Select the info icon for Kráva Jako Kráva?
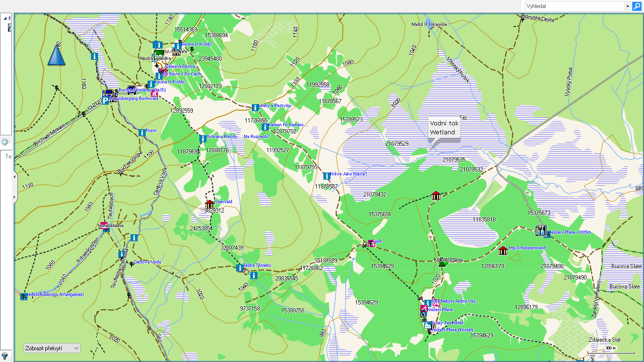This screenshot has height=362, width=644. coord(326,176)
